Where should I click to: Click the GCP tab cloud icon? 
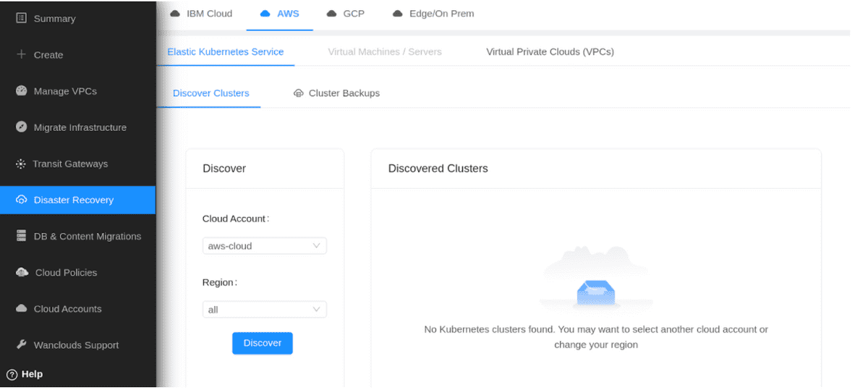pyautogui.click(x=331, y=13)
